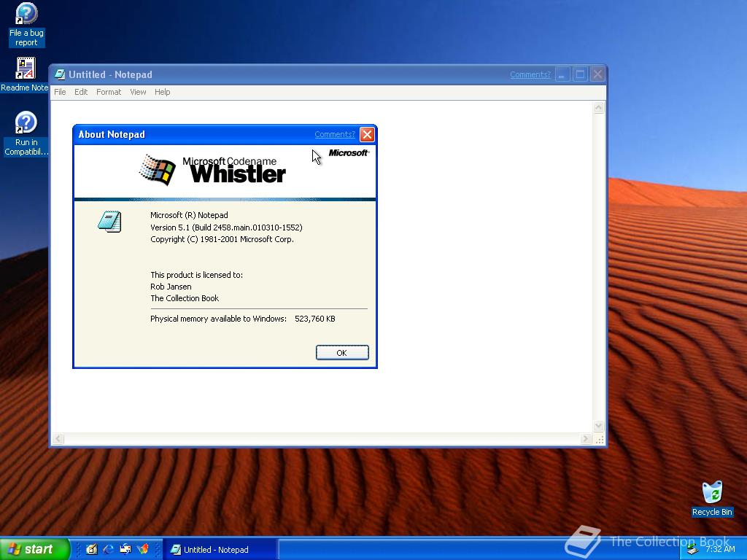Open the View menu in Notepad
This screenshot has height=560, width=747.
tap(138, 92)
